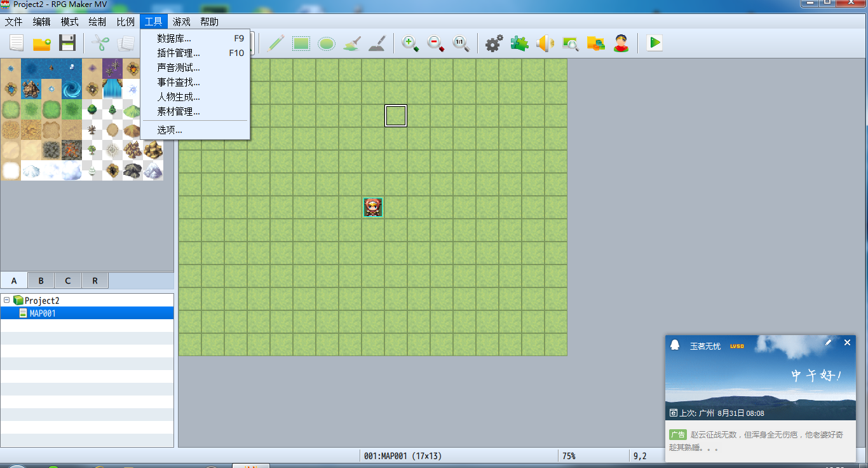
Task: Open Event Searcher via the magnifier-picture icon
Action: pos(571,43)
